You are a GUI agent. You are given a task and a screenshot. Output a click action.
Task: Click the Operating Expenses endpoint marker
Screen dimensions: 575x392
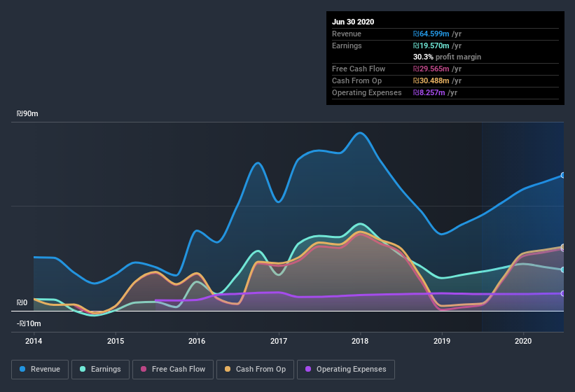[x=563, y=293]
